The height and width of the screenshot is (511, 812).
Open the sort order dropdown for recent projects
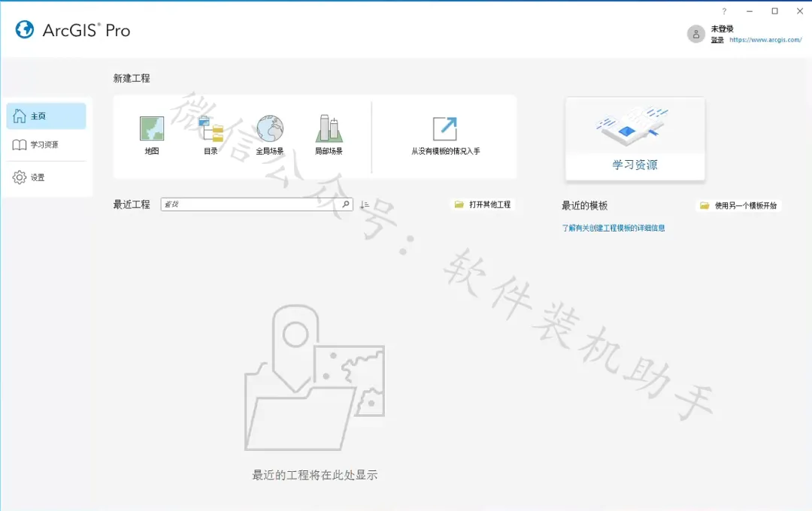pos(365,204)
